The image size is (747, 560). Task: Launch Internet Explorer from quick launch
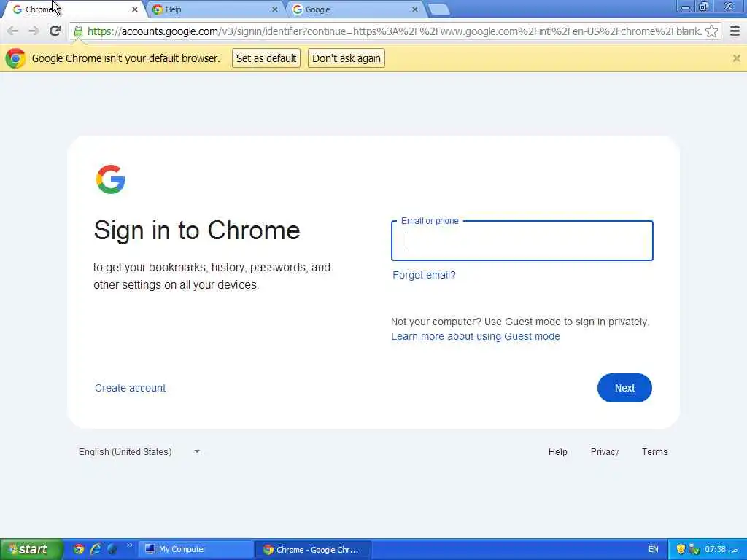coord(96,549)
